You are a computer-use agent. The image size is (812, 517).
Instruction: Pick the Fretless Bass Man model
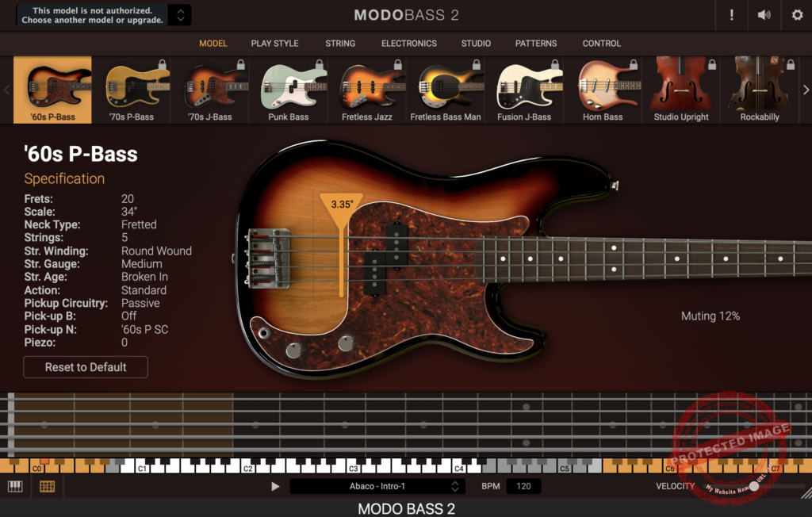446,90
